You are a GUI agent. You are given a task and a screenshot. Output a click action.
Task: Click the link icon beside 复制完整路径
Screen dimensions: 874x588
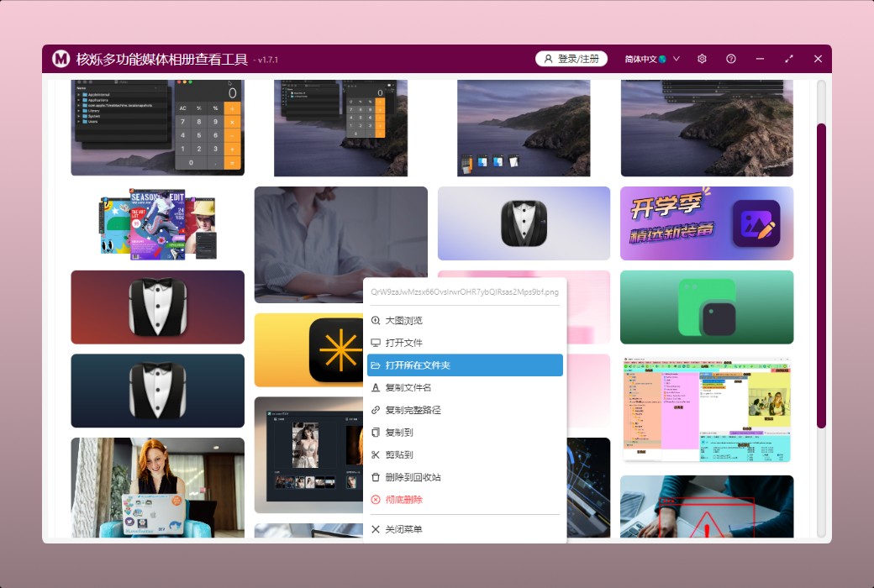[376, 410]
